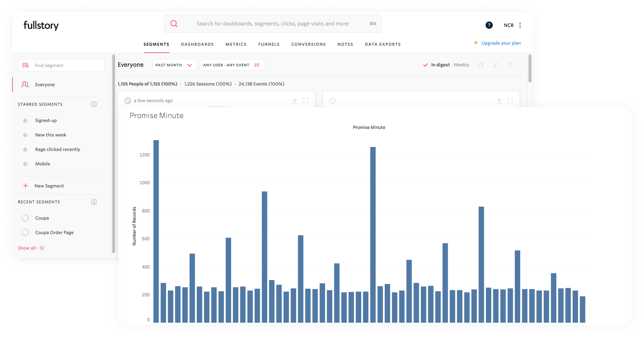Screen dimensions: 644x337
Task: Click the Everyone segment people icon
Action: (25, 85)
